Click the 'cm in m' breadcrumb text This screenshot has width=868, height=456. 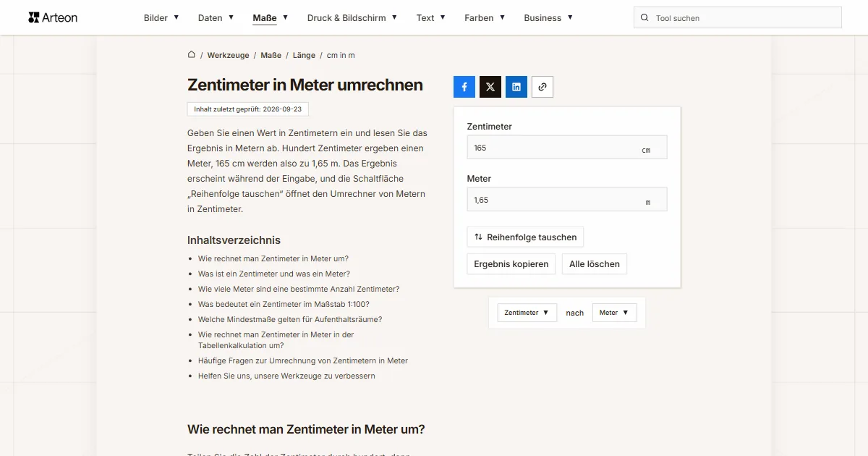pyautogui.click(x=341, y=55)
